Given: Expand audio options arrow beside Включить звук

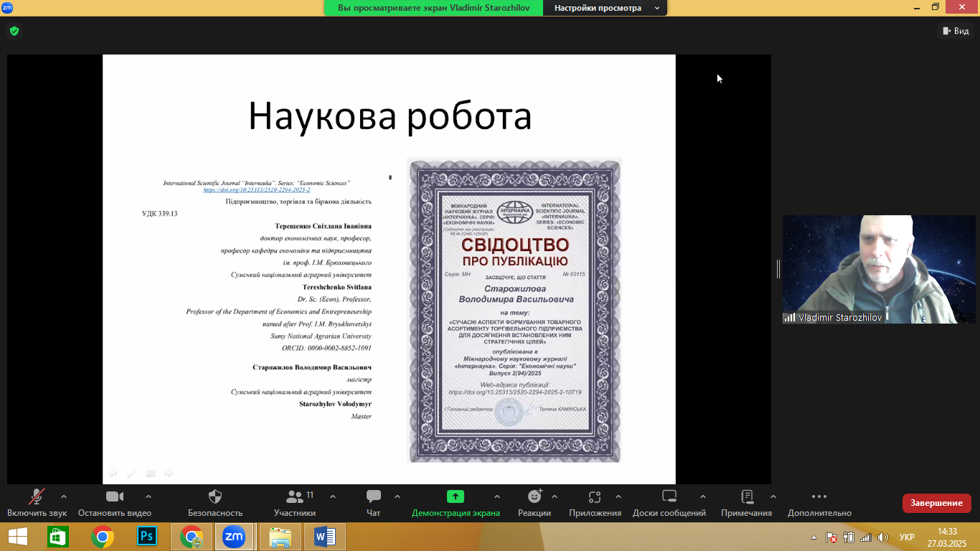Looking at the screenshot, I should pyautogui.click(x=64, y=496).
